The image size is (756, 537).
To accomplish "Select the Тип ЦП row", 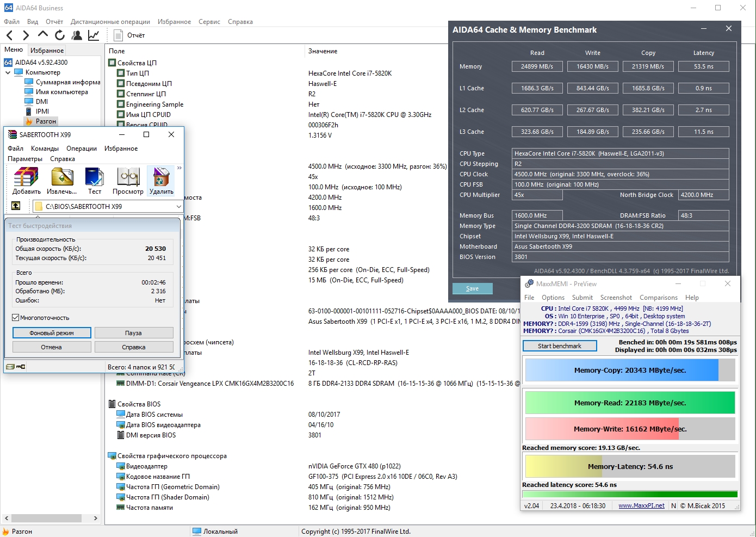I will tap(138, 73).
